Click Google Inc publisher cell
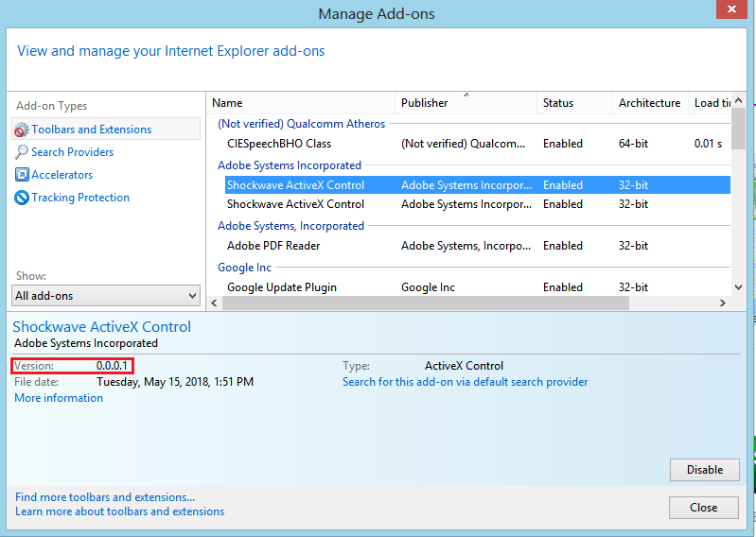The height and width of the screenshot is (537, 756). click(x=428, y=287)
